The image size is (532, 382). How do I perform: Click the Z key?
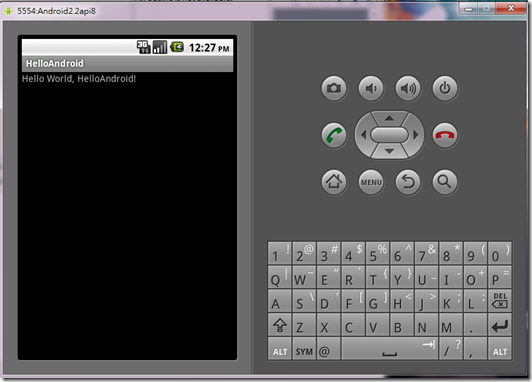(x=304, y=325)
